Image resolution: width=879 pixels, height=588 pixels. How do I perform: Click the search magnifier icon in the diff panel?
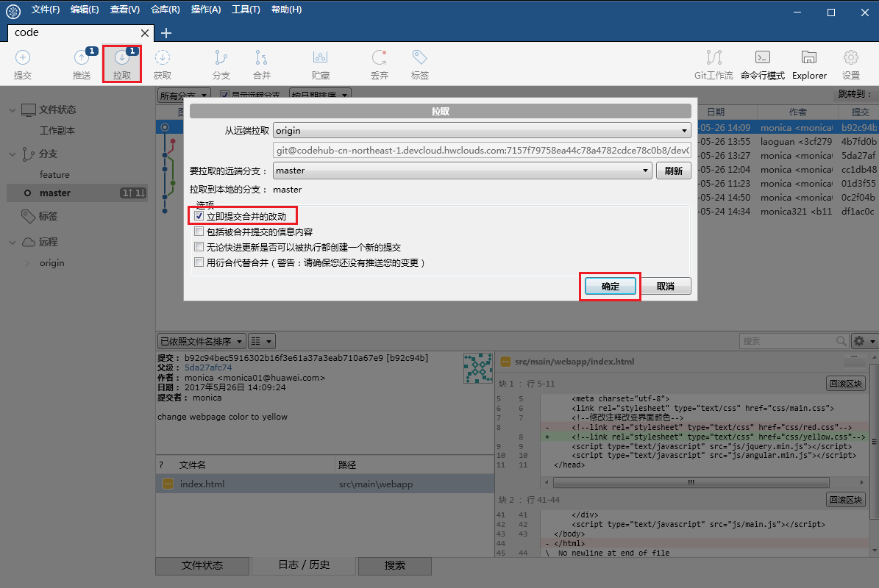coord(841,340)
